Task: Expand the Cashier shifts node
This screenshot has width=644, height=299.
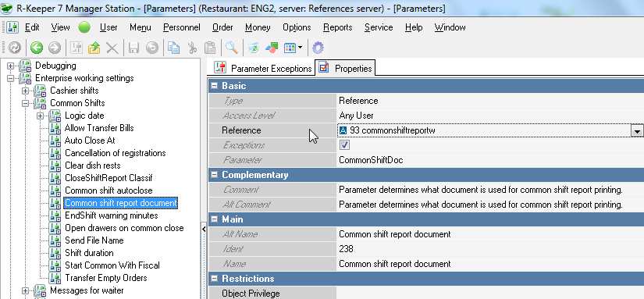Action: [x=26, y=91]
